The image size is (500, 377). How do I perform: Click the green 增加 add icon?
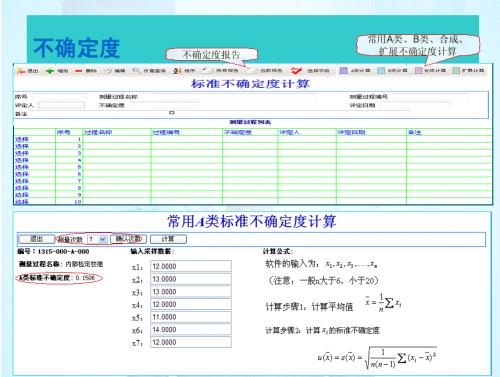coord(50,71)
